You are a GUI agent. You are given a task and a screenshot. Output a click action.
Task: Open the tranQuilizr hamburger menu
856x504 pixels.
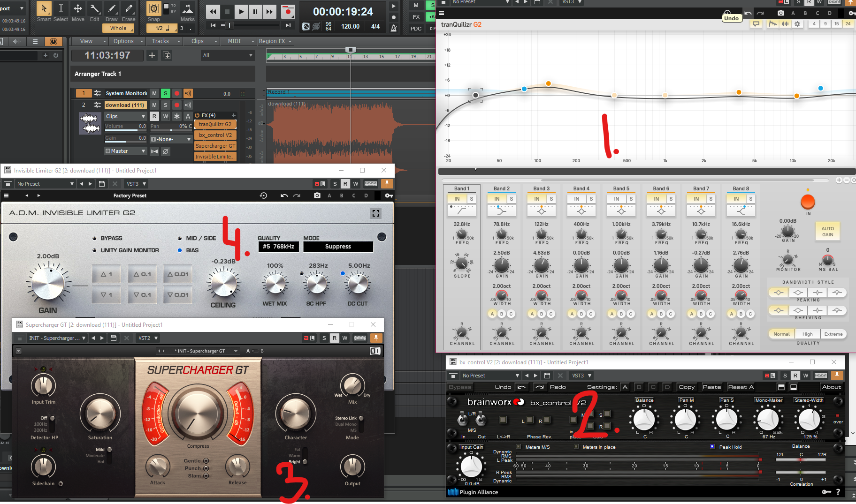point(442,13)
